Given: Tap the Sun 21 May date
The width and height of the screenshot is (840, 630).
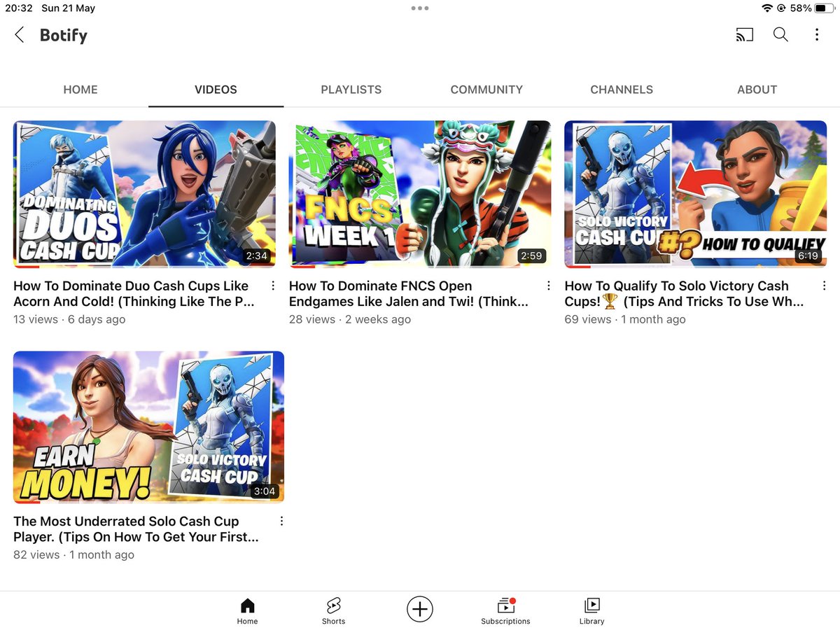Looking at the screenshot, I should 68,8.
